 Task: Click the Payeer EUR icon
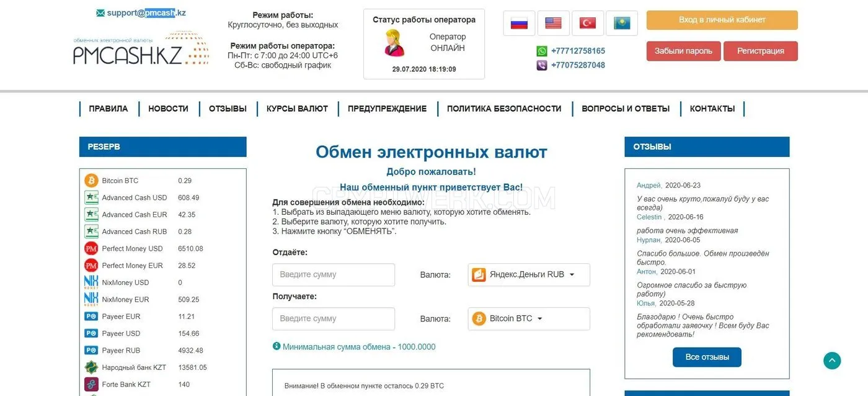(91, 317)
